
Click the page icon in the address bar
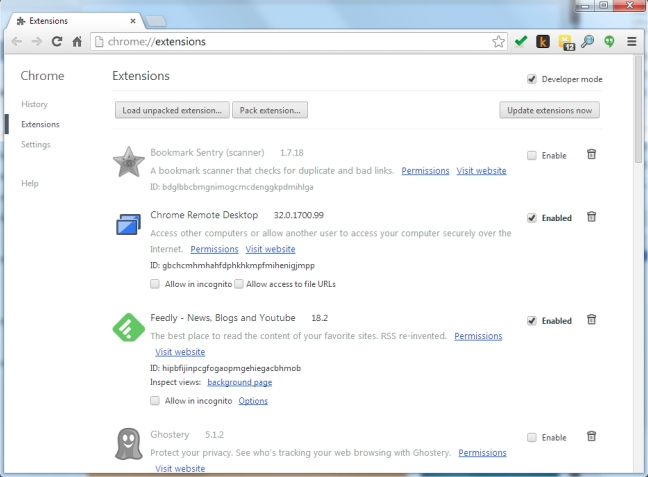tap(99, 41)
